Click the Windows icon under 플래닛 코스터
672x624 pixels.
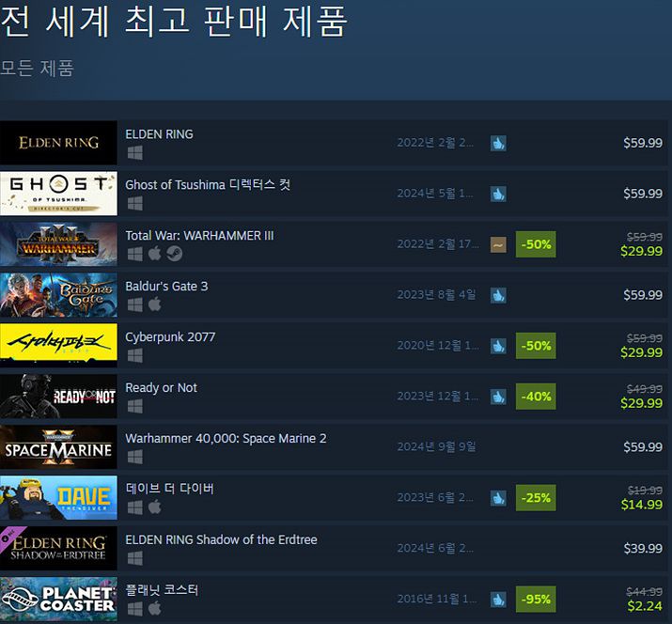point(135,609)
